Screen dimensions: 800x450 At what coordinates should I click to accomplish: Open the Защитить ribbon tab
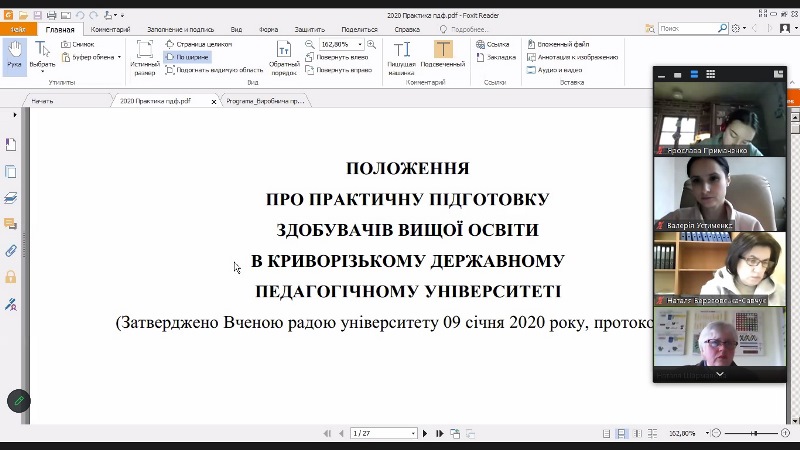click(310, 30)
